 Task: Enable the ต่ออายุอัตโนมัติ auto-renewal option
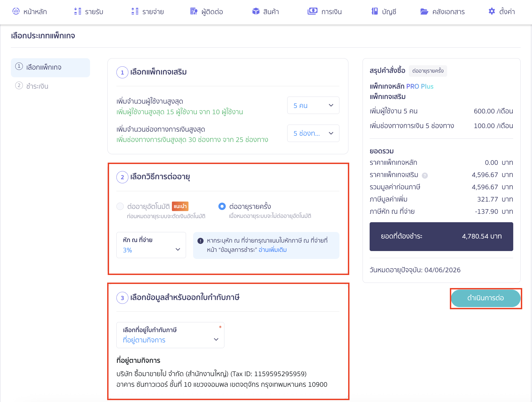click(x=120, y=206)
